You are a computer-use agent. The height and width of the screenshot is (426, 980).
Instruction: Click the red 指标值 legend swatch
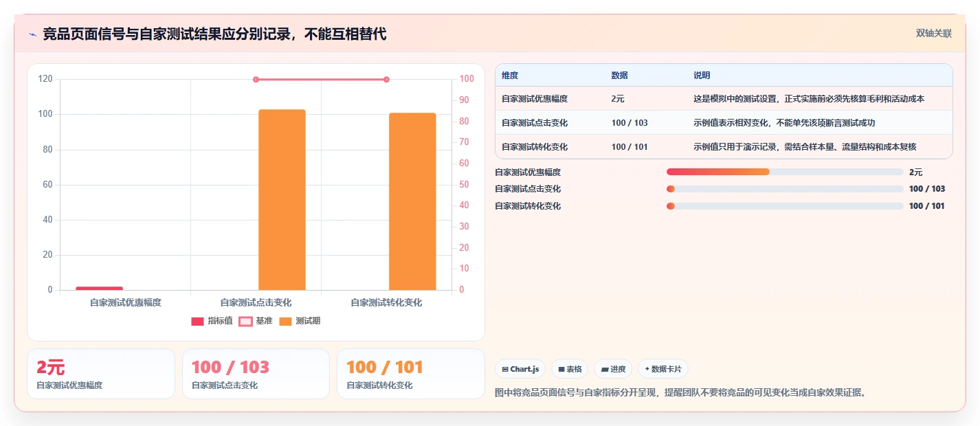coord(198,321)
